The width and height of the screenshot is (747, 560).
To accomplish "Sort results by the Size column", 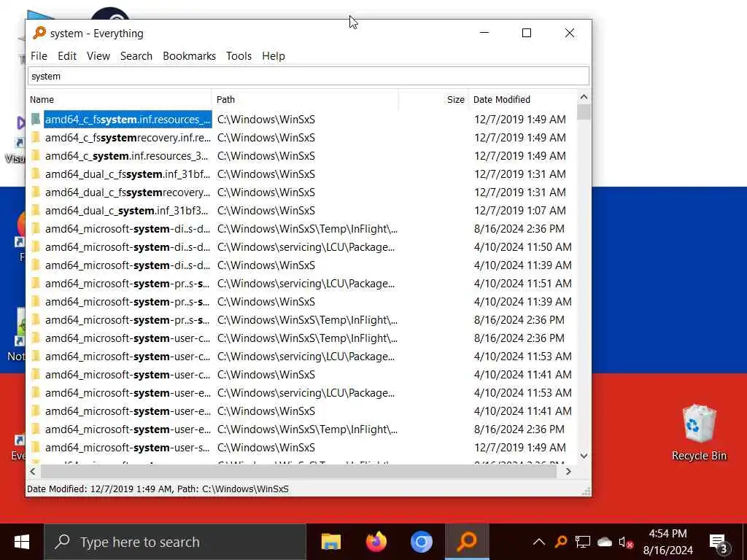I will pyautogui.click(x=433, y=99).
